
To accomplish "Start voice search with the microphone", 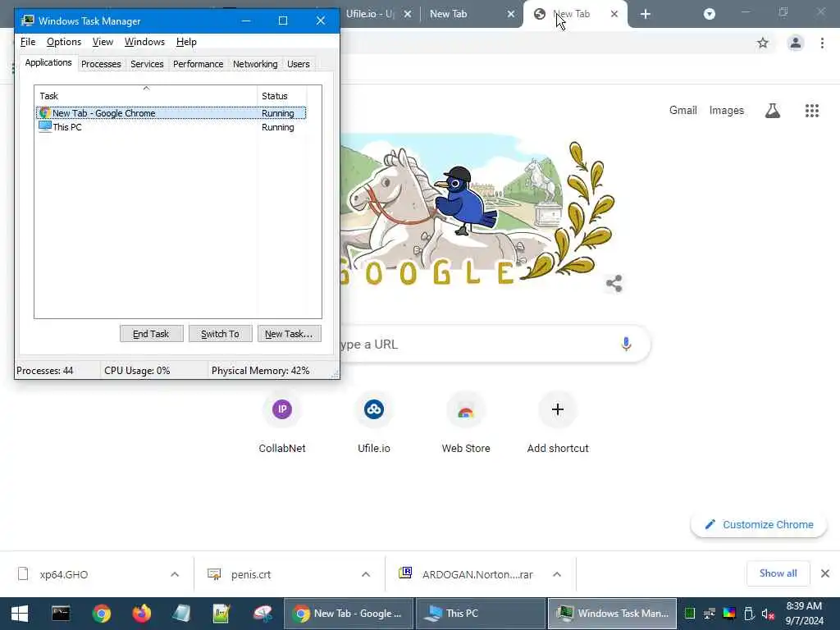I will (x=626, y=344).
